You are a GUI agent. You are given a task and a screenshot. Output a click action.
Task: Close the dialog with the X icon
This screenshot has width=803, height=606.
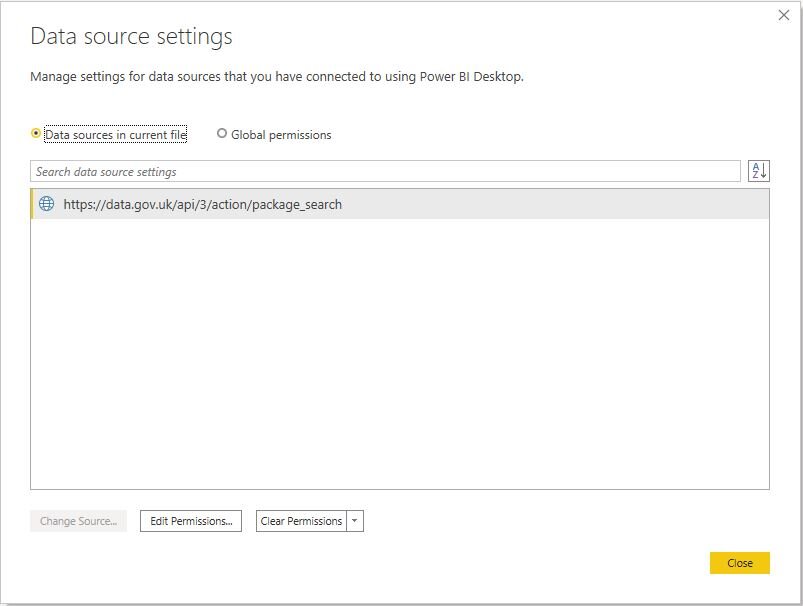pyautogui.click(x=784, y=15)
